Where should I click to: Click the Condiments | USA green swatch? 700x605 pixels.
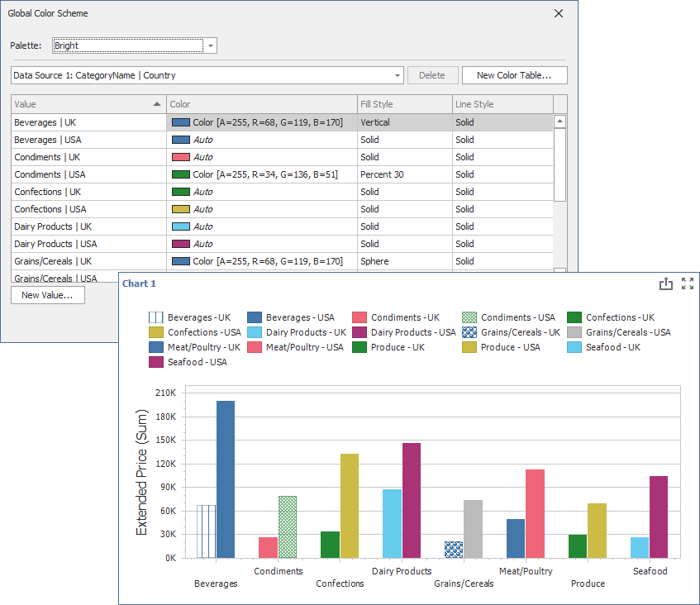pos(181,174)
